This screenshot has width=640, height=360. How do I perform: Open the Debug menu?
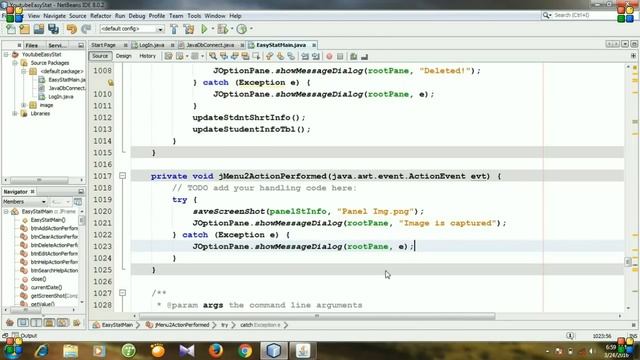tap(137, 16)
